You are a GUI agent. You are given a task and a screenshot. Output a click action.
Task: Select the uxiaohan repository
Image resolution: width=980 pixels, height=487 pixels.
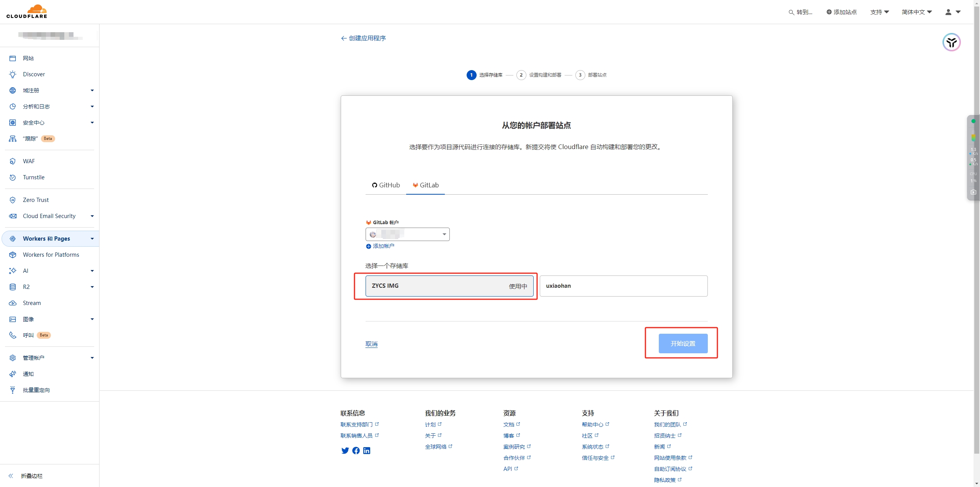pyautogui.click(x=623, y=286)
